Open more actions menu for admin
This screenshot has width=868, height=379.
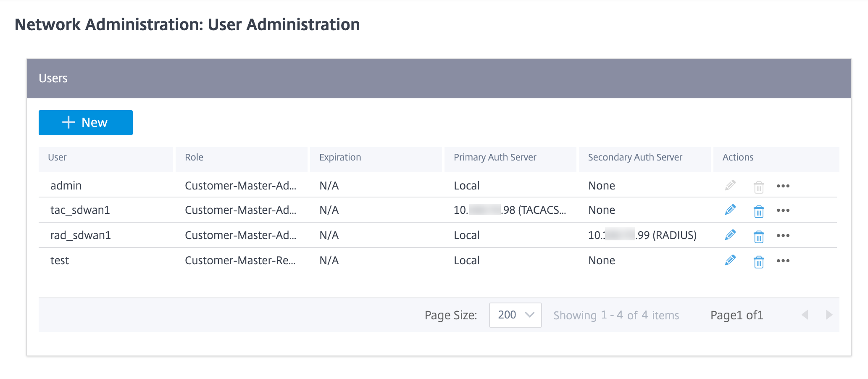coord(783,186)
